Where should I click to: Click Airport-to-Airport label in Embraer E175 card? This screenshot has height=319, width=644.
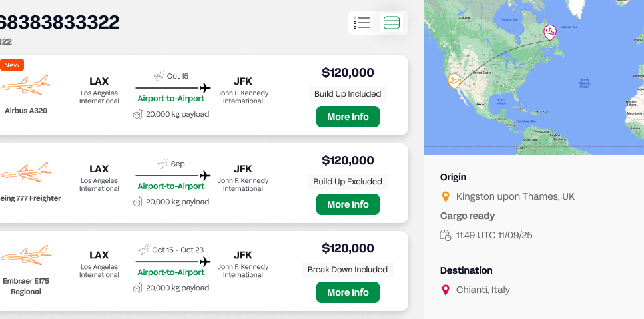click(x=171, y=272)
